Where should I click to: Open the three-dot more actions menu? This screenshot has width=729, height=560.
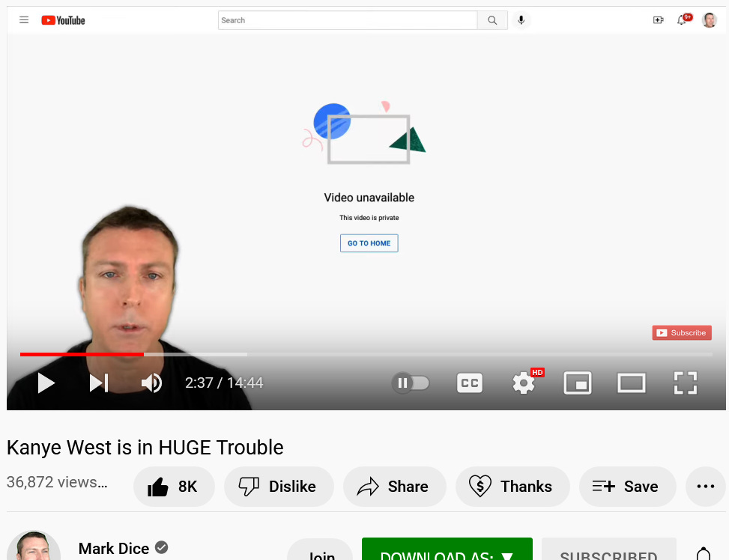706,487
